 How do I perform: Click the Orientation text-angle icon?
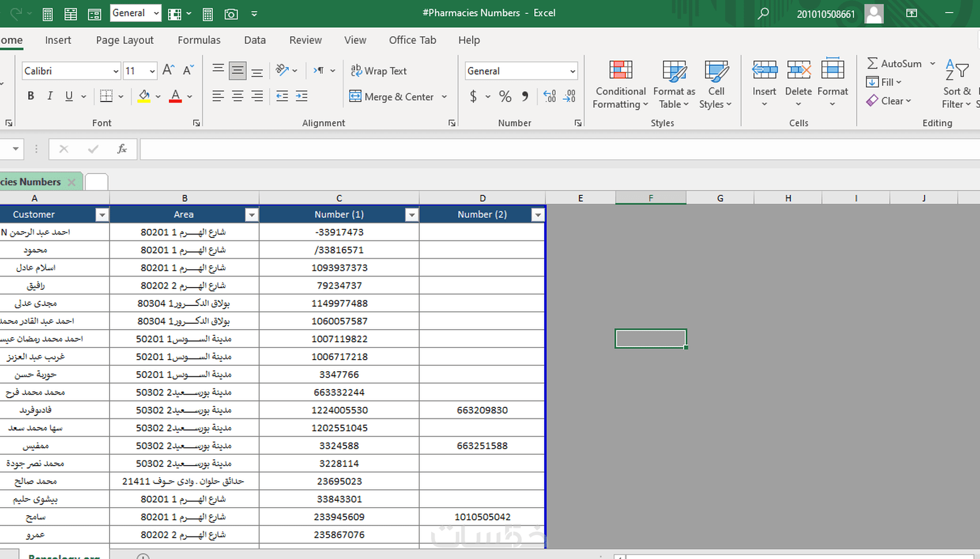282,70
